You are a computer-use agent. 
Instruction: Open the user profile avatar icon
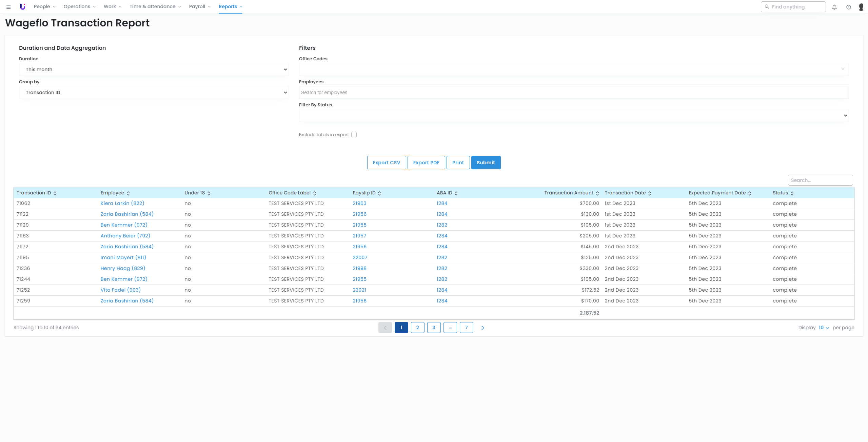[861, 7]
